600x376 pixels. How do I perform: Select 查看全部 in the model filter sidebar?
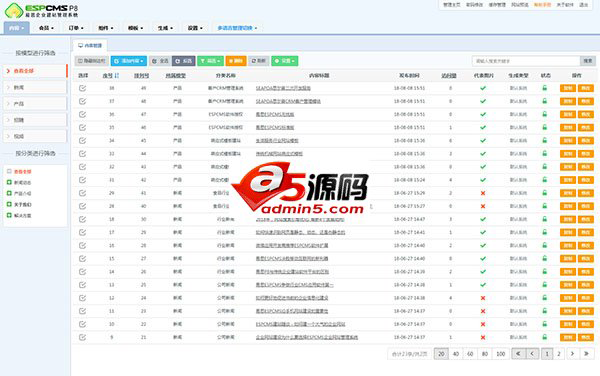click(x=35, y=71)
